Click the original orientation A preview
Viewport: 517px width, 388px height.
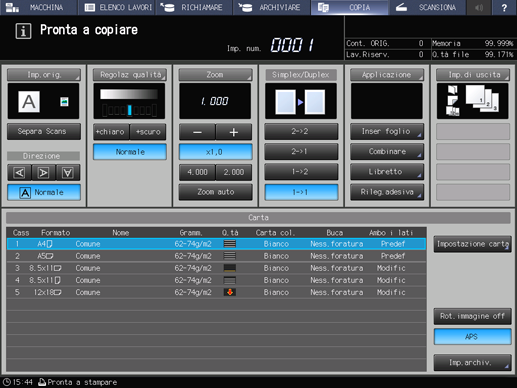29,102
